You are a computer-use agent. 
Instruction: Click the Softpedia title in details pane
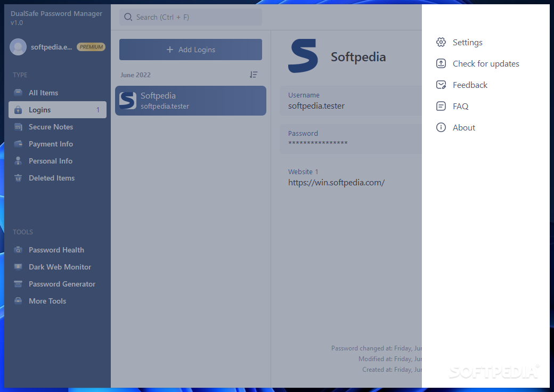(x=359, y=57)
